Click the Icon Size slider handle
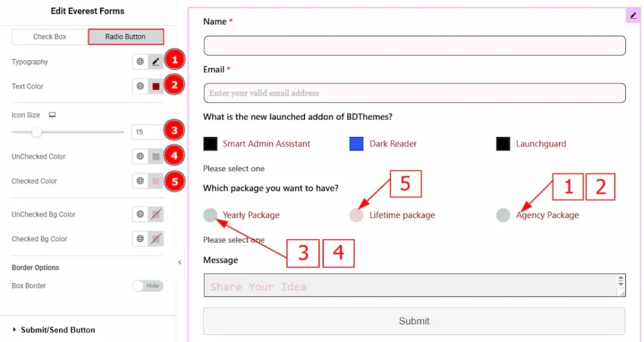Screen dimensions: 644x342 (36, 132)
